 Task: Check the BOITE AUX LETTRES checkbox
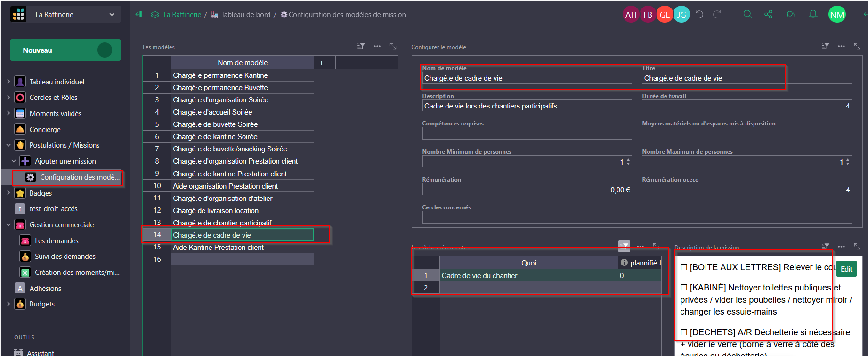[x=684, y=267]
